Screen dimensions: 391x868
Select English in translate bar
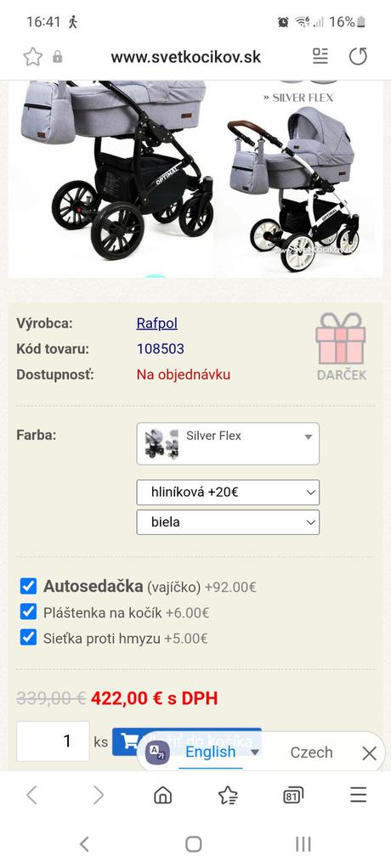point(211,752)
